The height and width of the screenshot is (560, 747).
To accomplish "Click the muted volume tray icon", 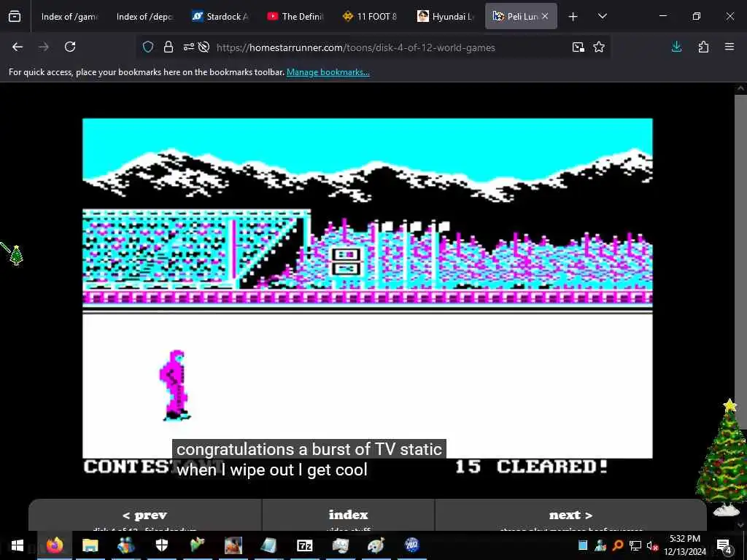I will (x=651, y=545).
